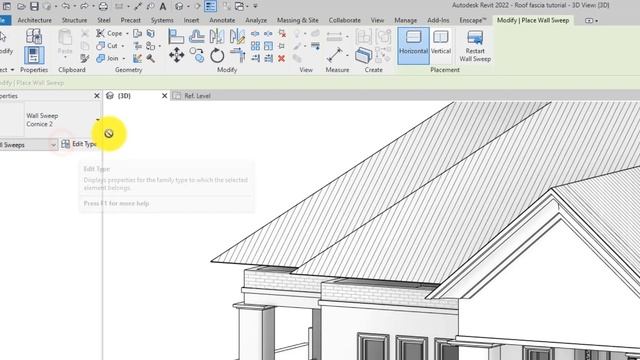
Task: Click the Offset tool icon
Action: (196, 36)
